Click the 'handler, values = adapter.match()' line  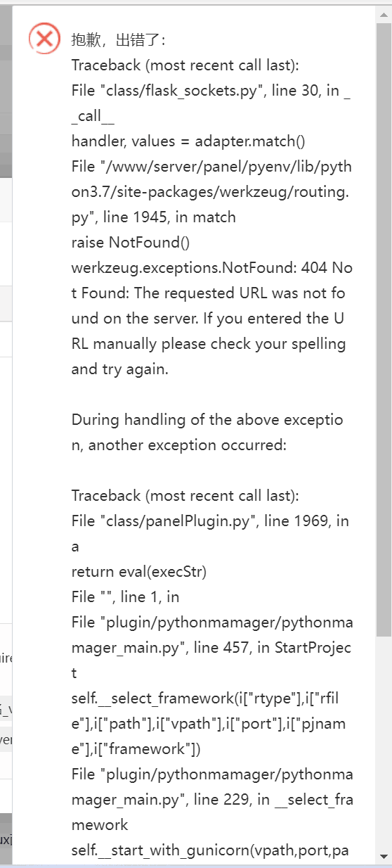[188, 141]
